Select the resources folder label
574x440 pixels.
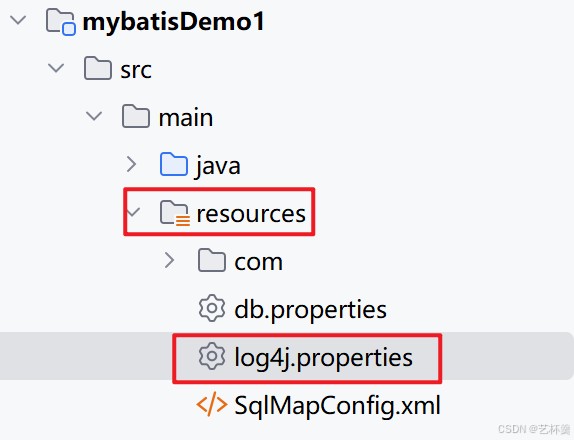[x=251, y=213]
